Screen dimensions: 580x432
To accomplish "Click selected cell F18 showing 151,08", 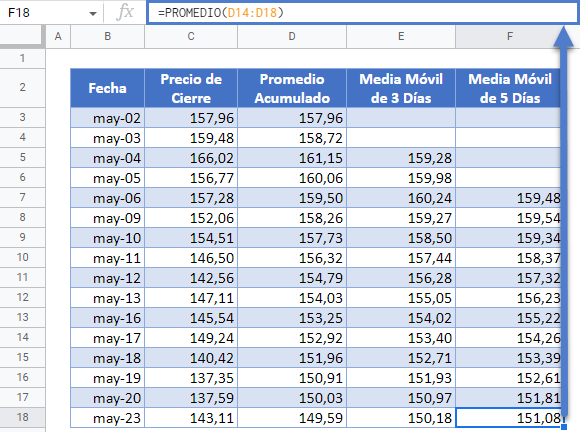I will [x=509, y=418].
